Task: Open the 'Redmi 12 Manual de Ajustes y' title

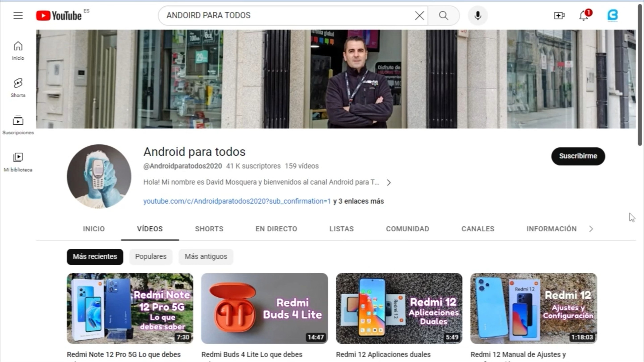Action: click(518, 355)
